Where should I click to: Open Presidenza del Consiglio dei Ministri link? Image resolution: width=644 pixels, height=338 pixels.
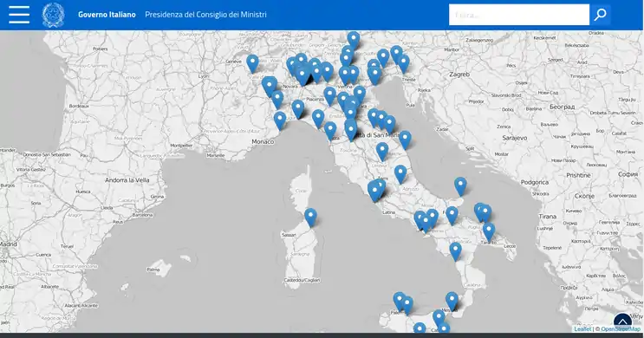pos(205,15)
